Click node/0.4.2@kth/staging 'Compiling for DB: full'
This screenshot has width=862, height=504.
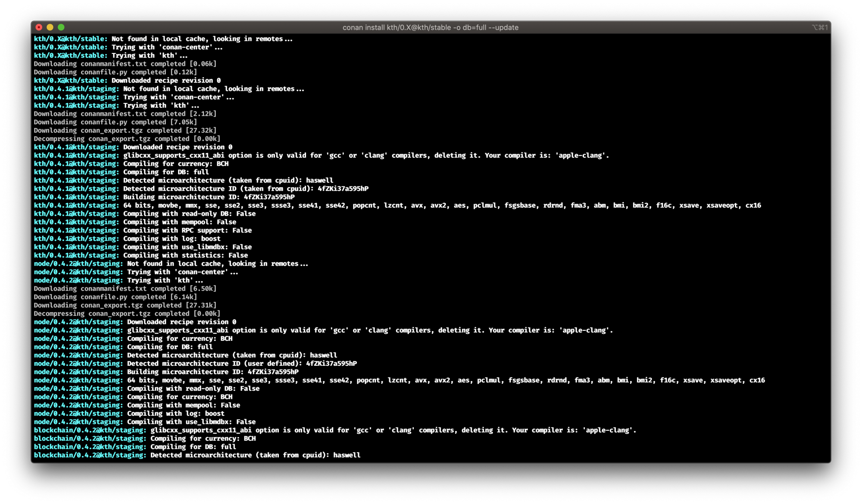click(x=124, y=347)
